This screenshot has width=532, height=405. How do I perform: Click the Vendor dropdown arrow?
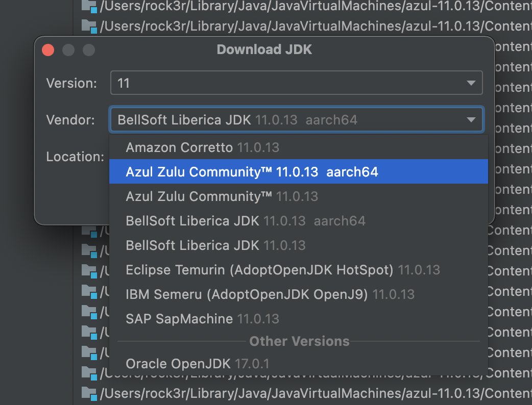point(471,120)
